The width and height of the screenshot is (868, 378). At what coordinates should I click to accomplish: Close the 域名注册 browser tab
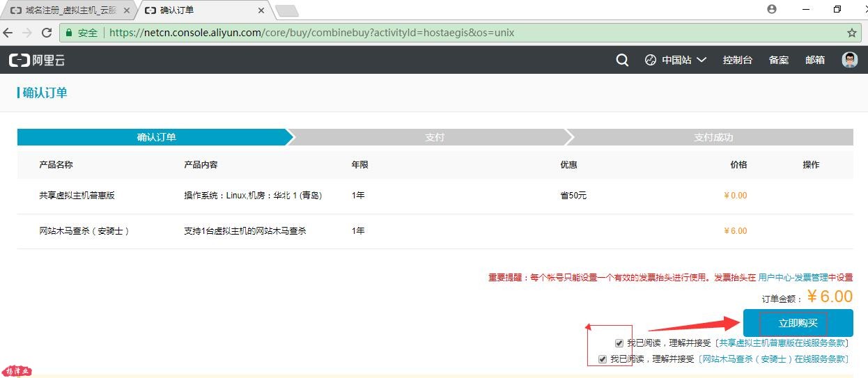[127, 10]
